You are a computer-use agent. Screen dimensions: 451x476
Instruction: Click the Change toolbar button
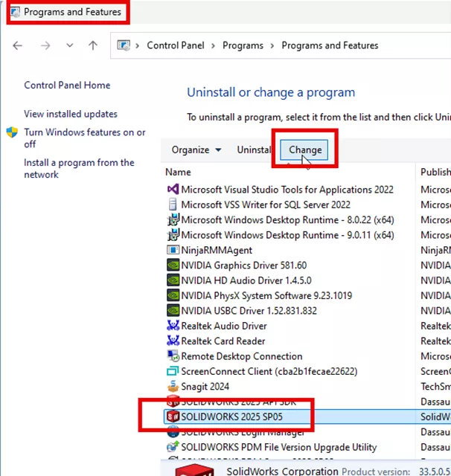pos(305,150)
